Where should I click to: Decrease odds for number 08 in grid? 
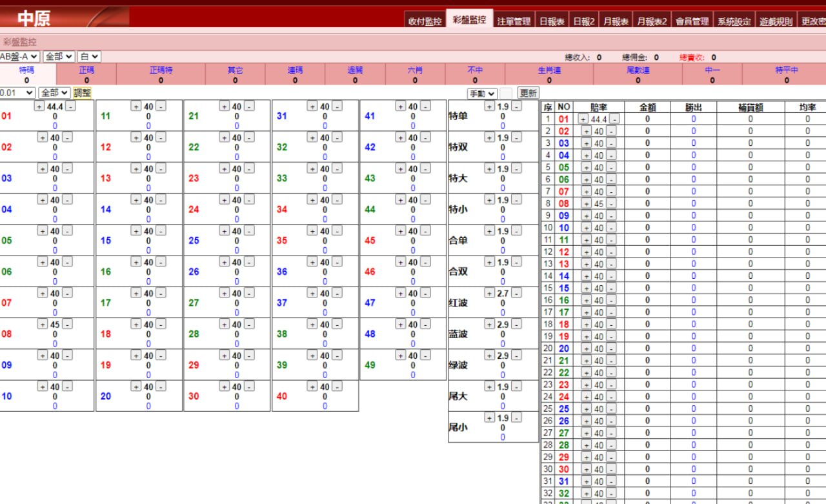pos(67,324)
